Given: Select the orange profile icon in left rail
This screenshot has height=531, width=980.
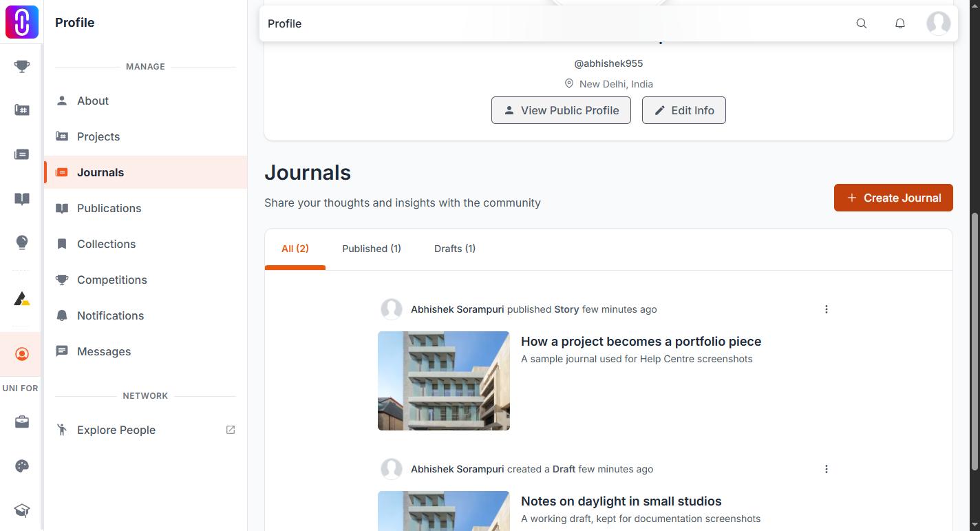Looking at the screenshot, I should pyautogui.click(x=22, y=354).
